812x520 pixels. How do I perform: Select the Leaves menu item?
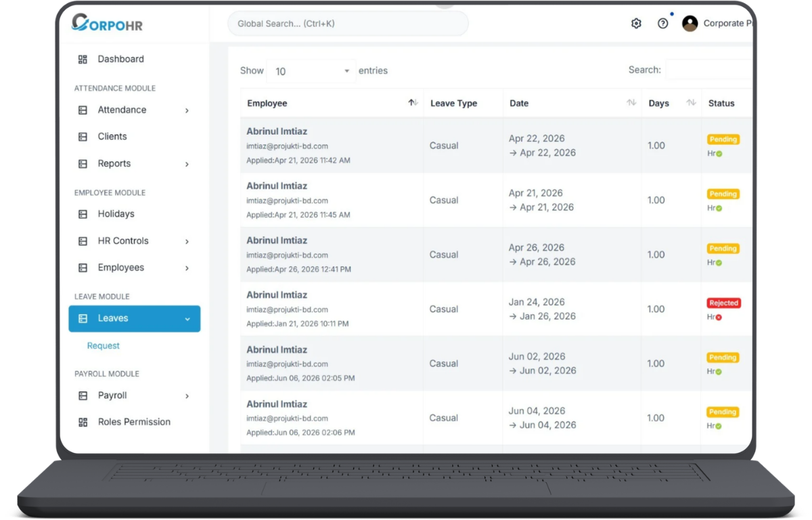tap(135, 319)
